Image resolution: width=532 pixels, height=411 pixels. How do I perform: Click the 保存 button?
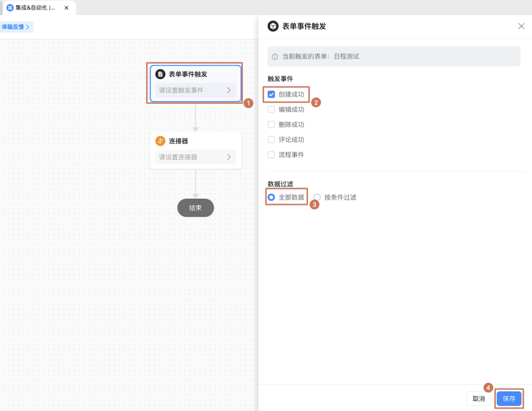[x=508, y=399]
